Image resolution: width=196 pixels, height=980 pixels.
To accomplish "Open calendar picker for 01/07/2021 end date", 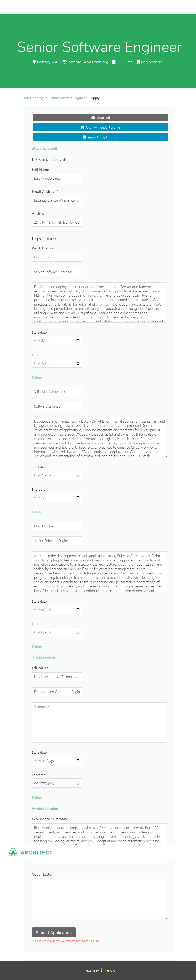I will tap(78, 498).
